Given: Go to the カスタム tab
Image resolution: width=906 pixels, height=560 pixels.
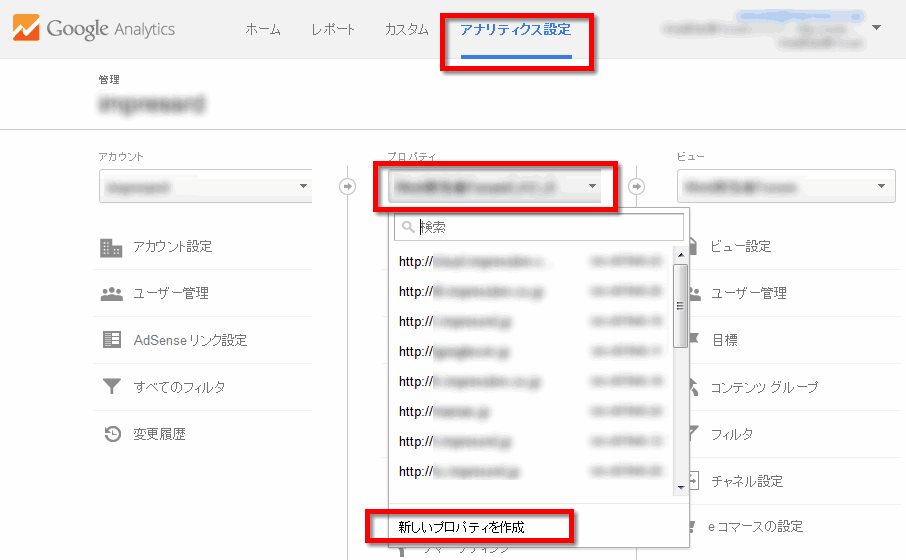Looking at the screenshot, I should click(406, 30).
